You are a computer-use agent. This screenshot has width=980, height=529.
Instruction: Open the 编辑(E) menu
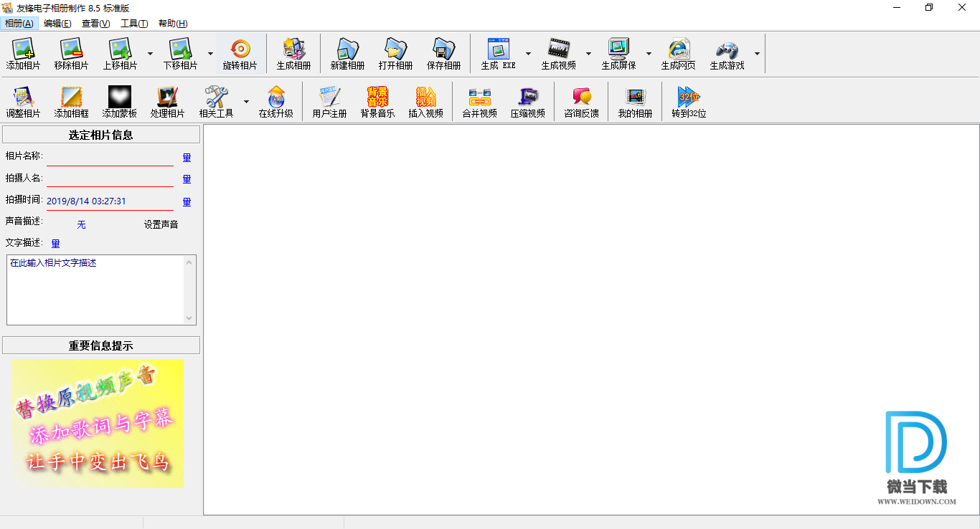(x=57, y=24)
